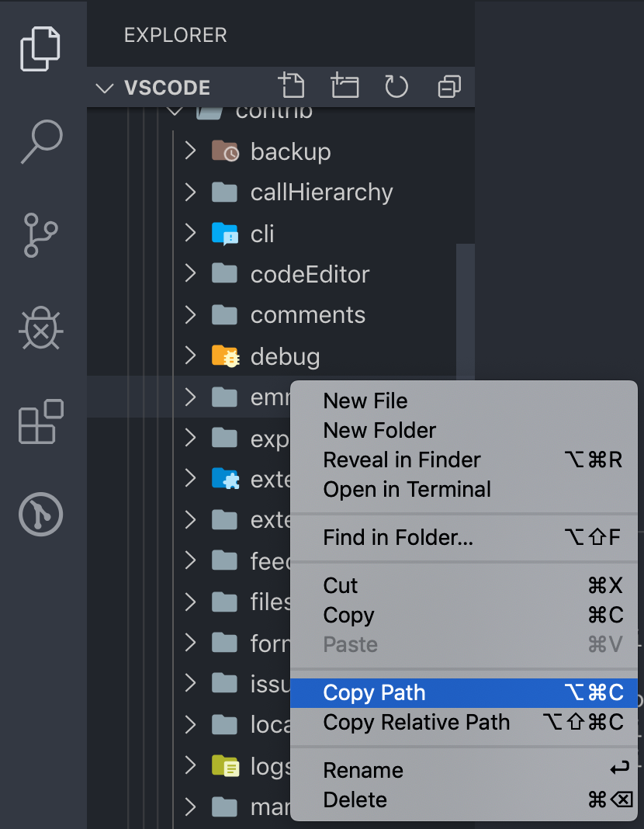Collapse all folders in Explorer

pos(449,86)
